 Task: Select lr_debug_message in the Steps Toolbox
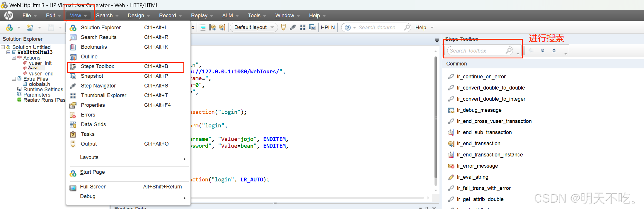pyautogui.click(x=479, y=110)
